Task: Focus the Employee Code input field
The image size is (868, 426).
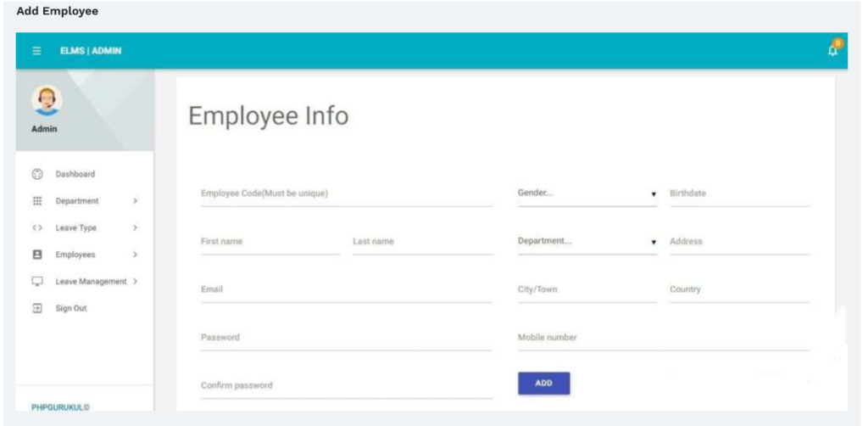Action: 347,194
